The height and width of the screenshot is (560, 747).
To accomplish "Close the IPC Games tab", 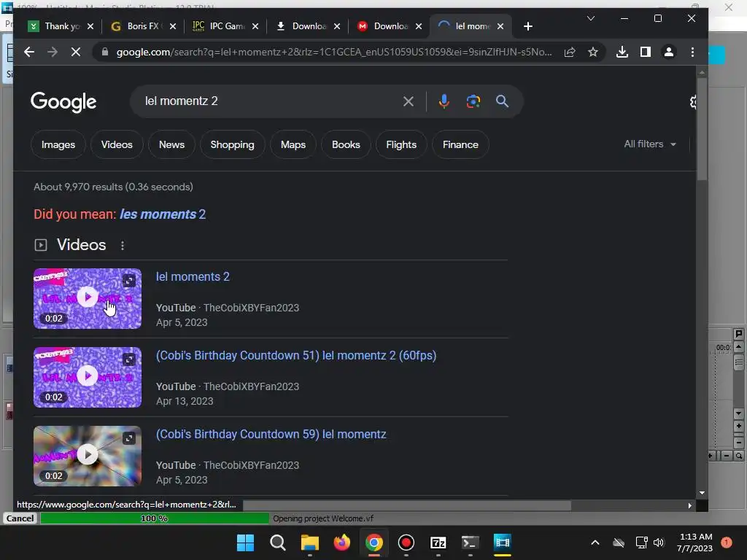I will click(255, 26).
